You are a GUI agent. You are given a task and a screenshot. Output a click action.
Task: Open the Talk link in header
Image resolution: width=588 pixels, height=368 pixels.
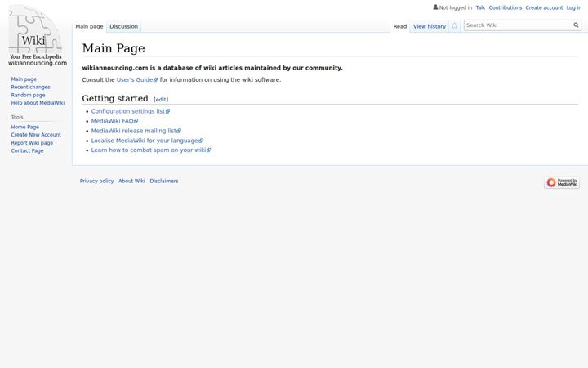(480, 7)
